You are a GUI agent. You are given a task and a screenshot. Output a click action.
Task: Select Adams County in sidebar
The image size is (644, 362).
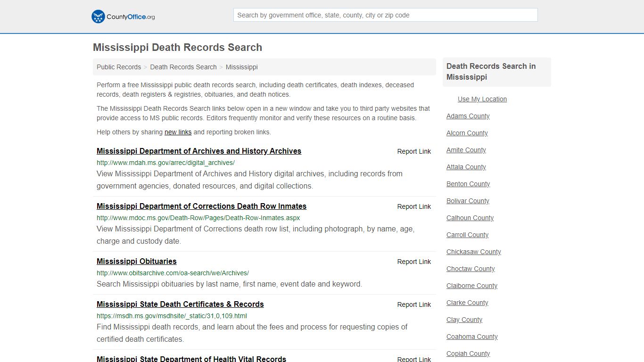pyautogui.click(x=468, y=116)
